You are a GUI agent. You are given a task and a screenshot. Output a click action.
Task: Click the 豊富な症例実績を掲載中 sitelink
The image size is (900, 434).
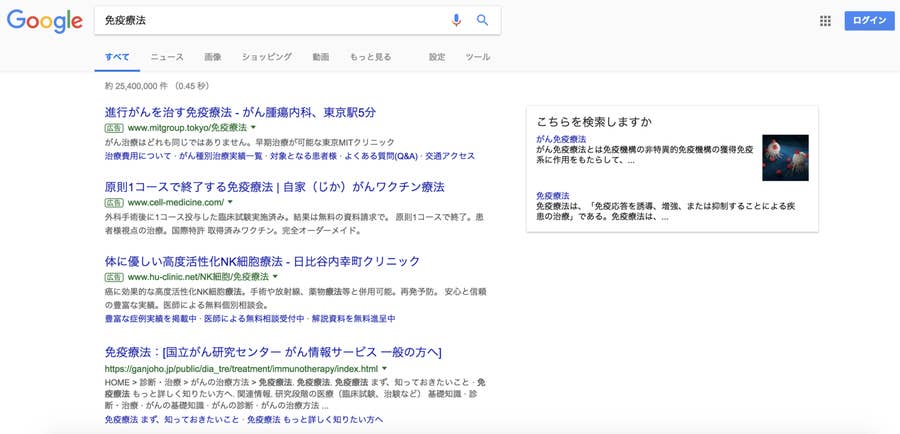point(150,318)
